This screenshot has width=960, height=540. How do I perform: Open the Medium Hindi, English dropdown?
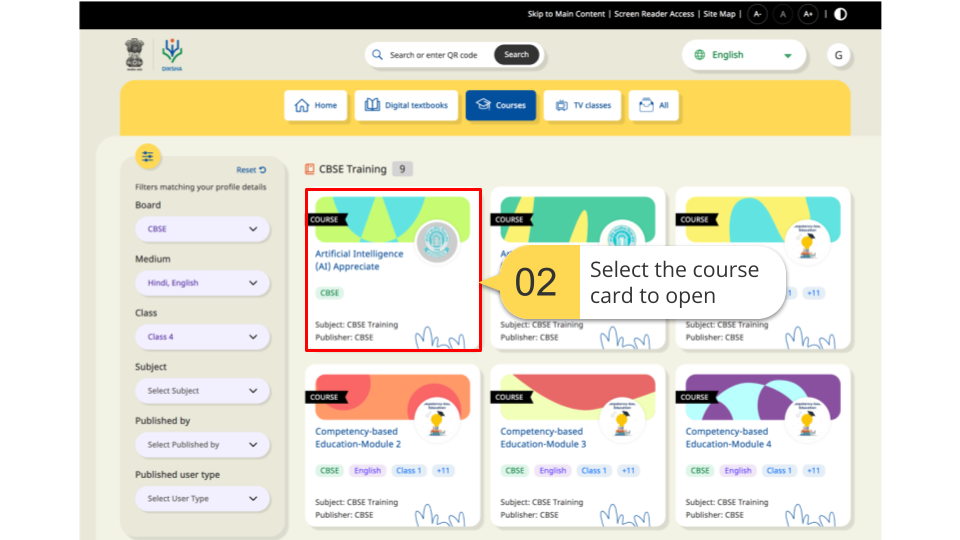click(202, 283)
